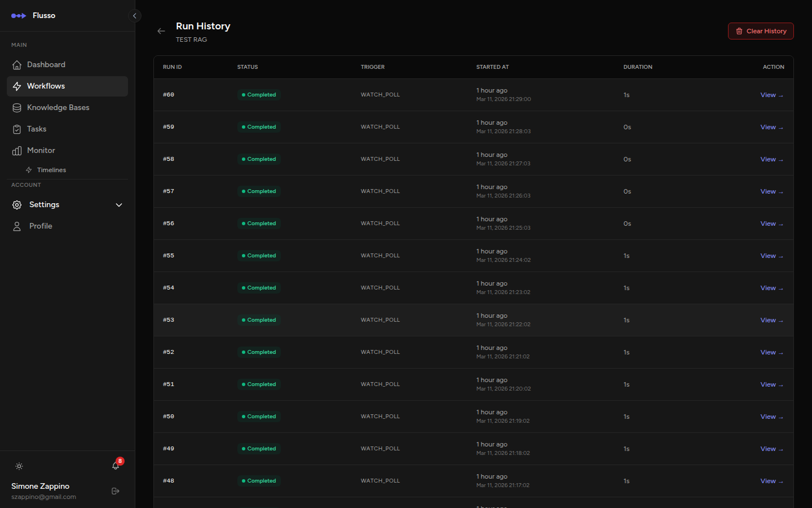Click the Clear History button

click(761, 31)
